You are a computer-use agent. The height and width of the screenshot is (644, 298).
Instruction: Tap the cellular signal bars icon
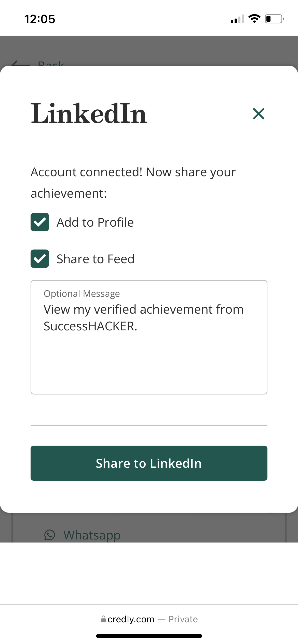click(237, 19)
